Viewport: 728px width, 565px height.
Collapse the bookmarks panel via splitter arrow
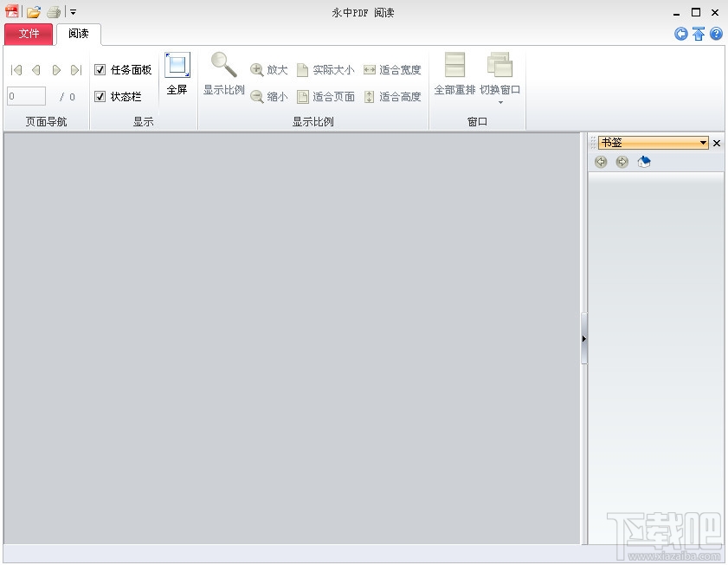584,339
